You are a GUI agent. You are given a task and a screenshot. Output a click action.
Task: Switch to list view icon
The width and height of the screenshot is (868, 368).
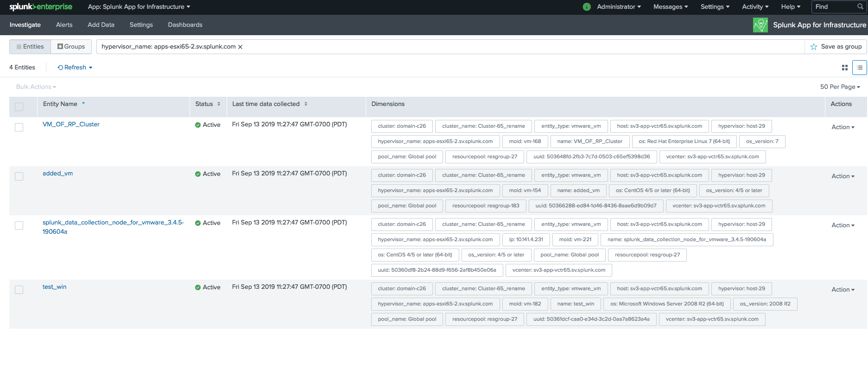[x=860, y=68]
